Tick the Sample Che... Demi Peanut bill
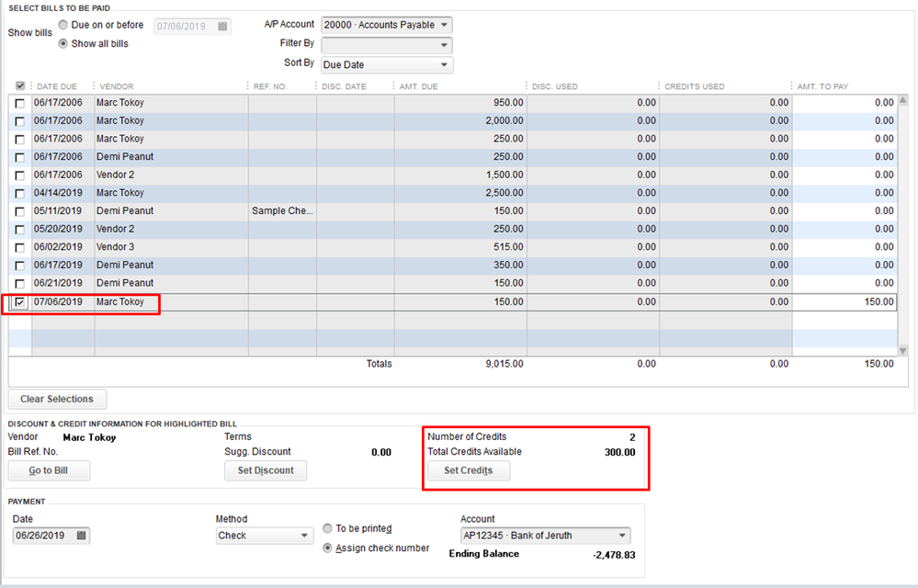Screen dimensions: 918x588 20,211
